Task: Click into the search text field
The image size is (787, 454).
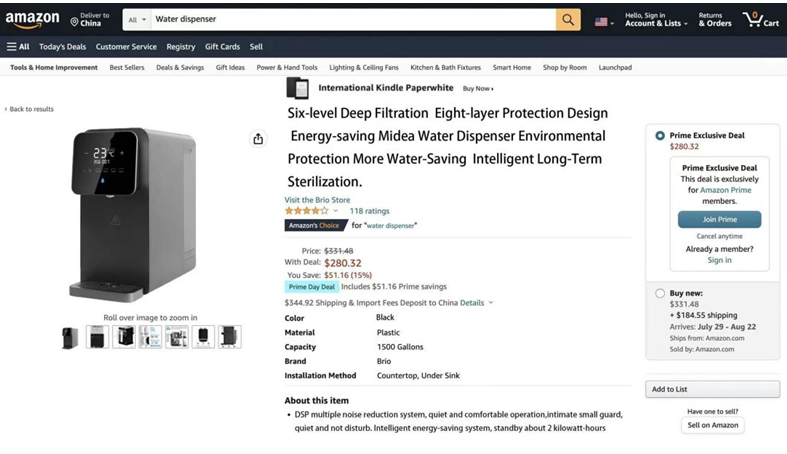Action: (x=350, y=19)
